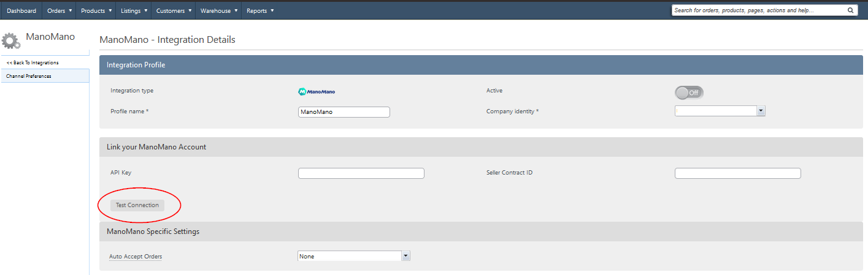Image resolution: width=868 pixels, height=275 pixels.
Task: Click the ManoMano integration logo
Action: click(x=317, y=91)
